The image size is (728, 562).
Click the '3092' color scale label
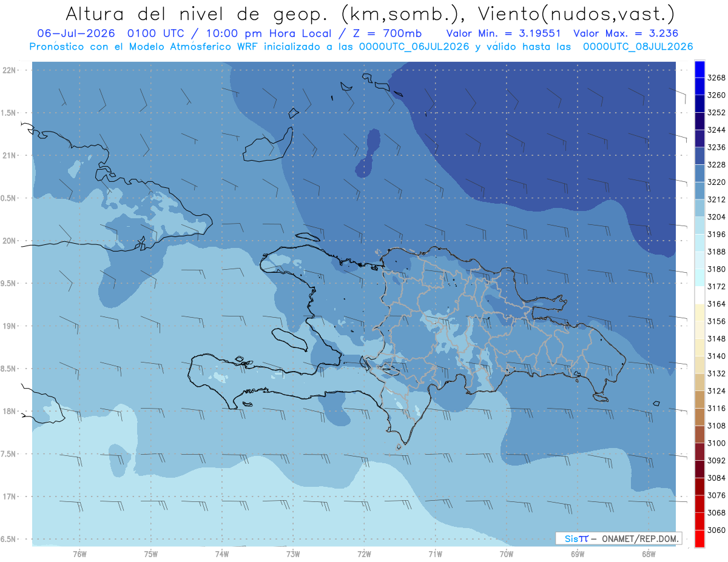click(716, 461)
